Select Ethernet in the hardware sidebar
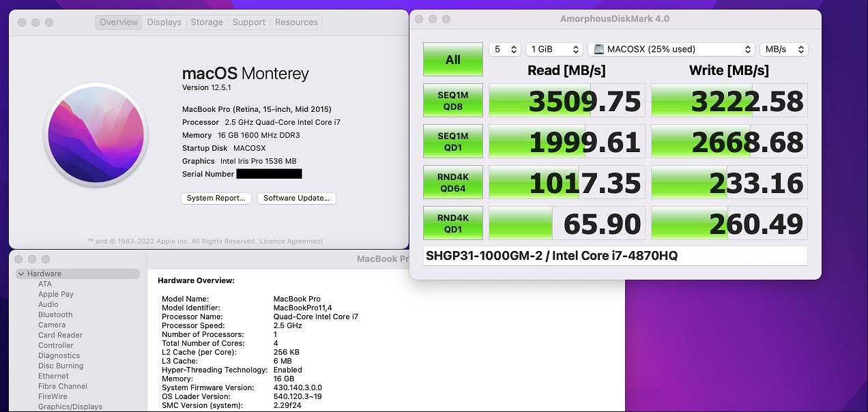The image size is (868, 412). tap(53, 376)
